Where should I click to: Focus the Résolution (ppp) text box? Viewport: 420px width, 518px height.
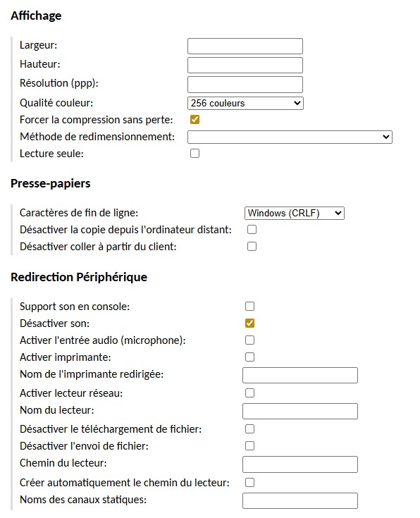point(245,85)
